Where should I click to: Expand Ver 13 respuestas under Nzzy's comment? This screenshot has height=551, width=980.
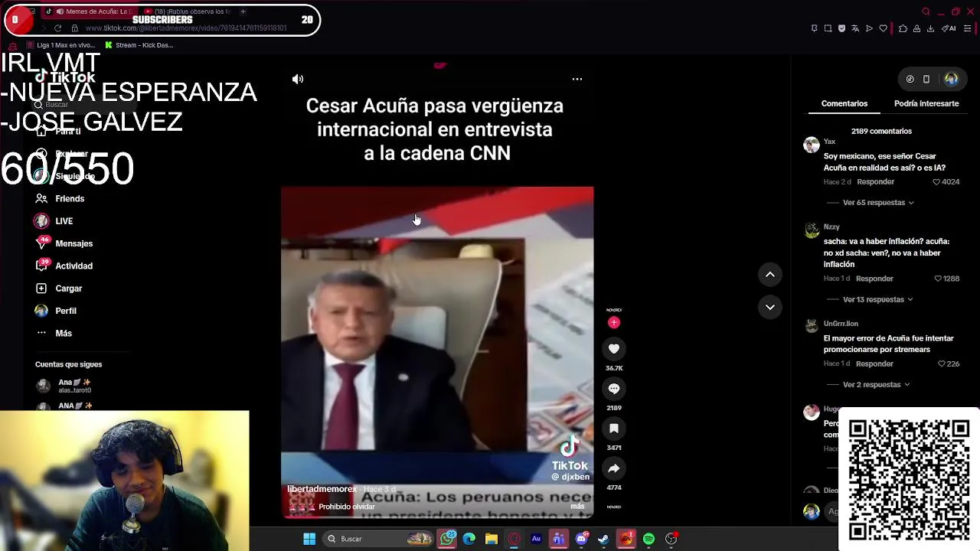point(877,299)
